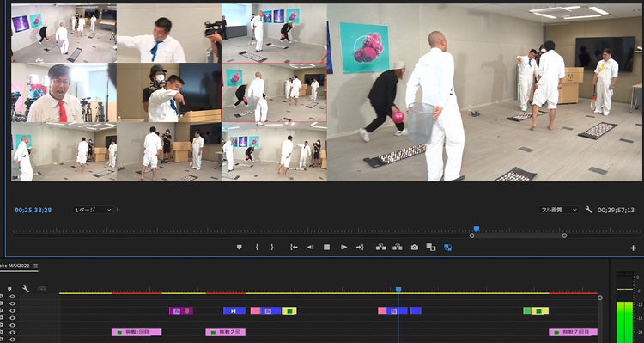The width and height of the screenshot is (644, 343).
Task: Select the 挑戦7回目 clip
Action: coord(574,333)
